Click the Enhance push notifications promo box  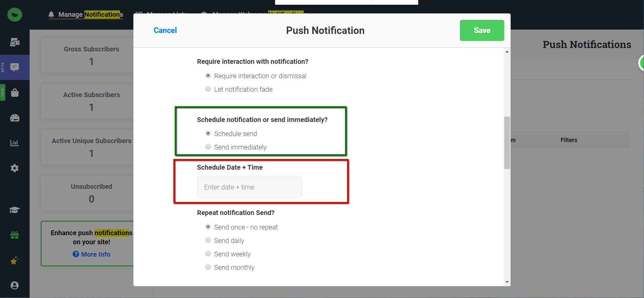(87, 244)
